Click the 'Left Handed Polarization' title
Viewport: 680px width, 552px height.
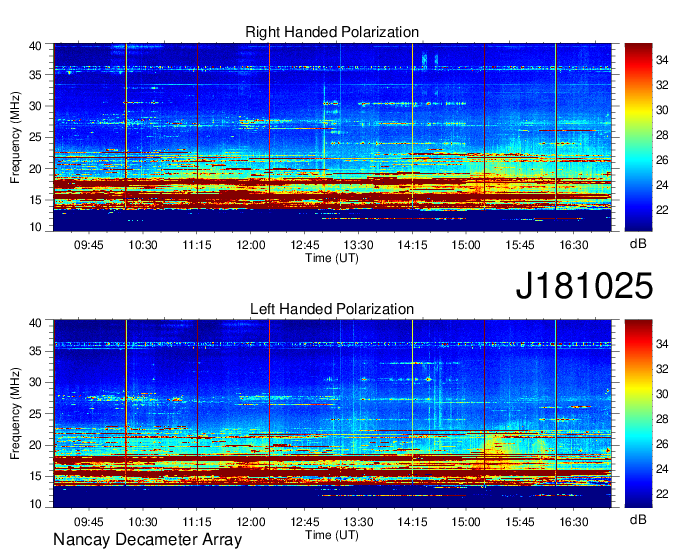[x=332, y=309]
